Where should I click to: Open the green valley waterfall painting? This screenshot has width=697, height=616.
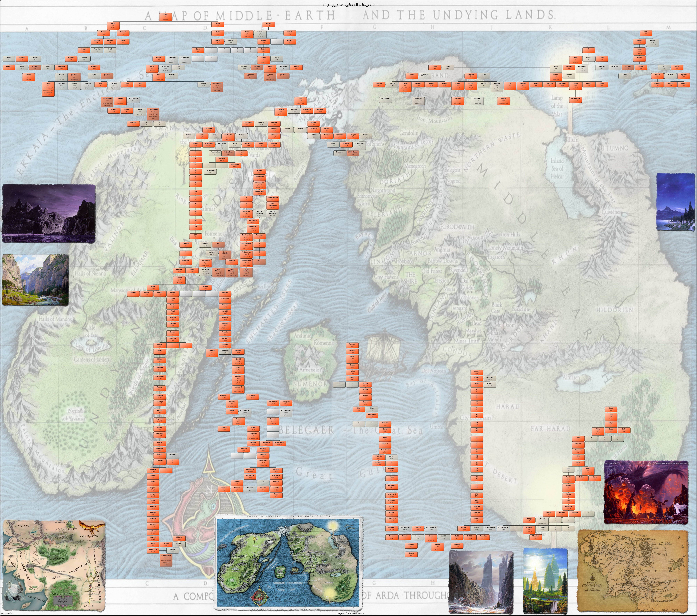pyautogui.click(x=35, y=280)
